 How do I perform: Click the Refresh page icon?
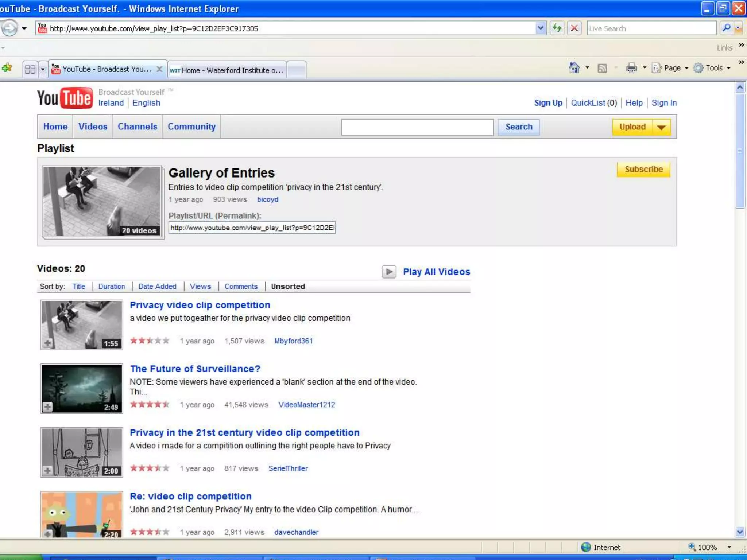[557, 28]
